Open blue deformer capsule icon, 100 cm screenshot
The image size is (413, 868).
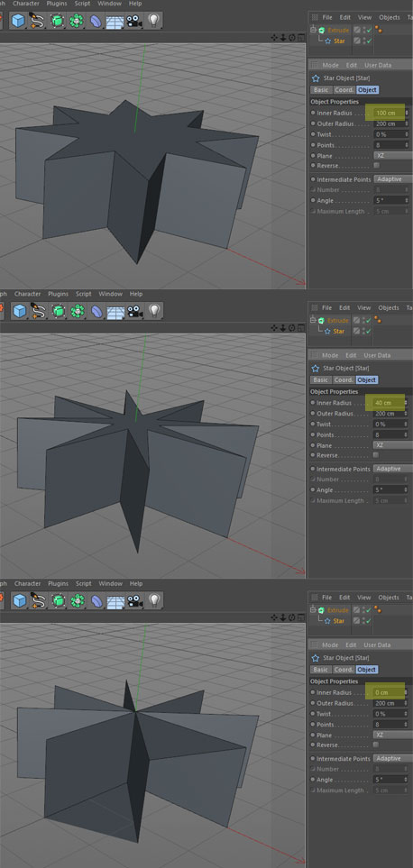[x=96, y=21]
